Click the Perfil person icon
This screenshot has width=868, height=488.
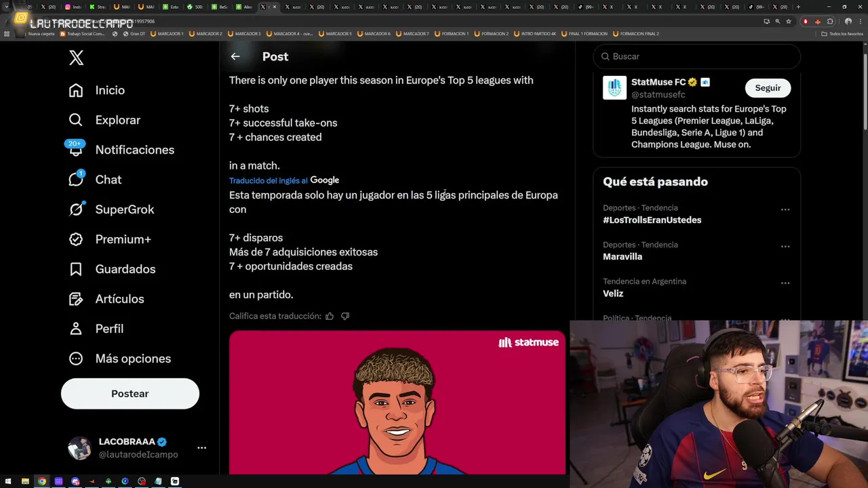(x=76, y=329)
